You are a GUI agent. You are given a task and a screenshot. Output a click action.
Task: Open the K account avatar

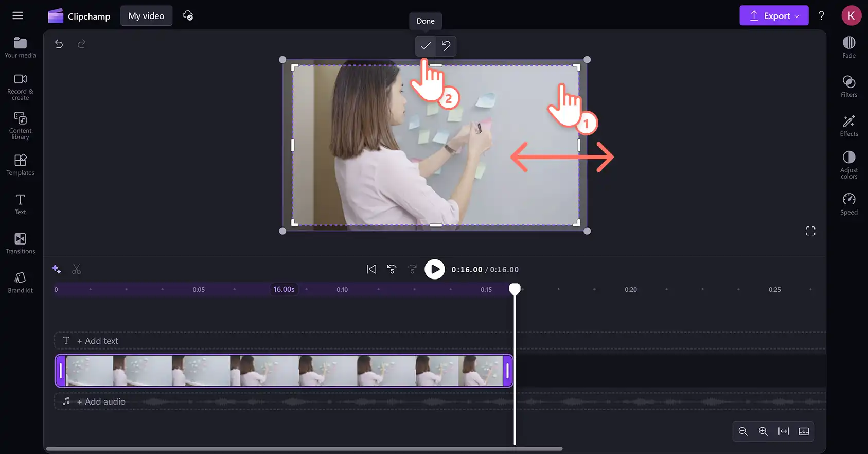[x=851, y=15]
